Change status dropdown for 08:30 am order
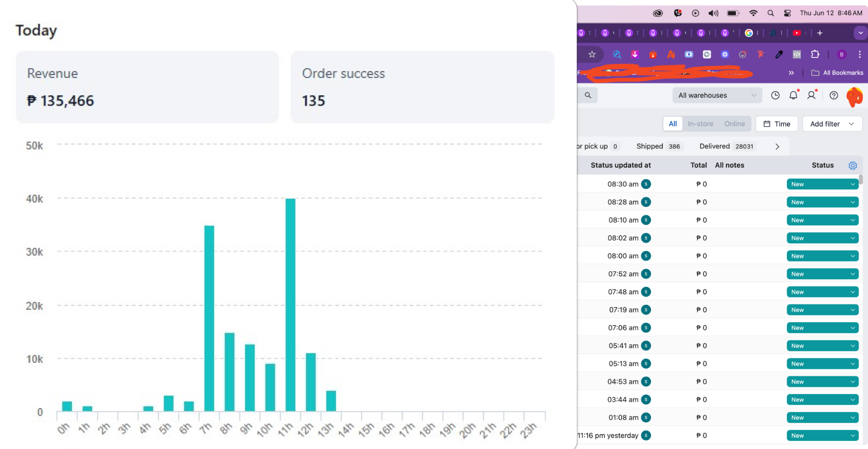 point(822,184)
